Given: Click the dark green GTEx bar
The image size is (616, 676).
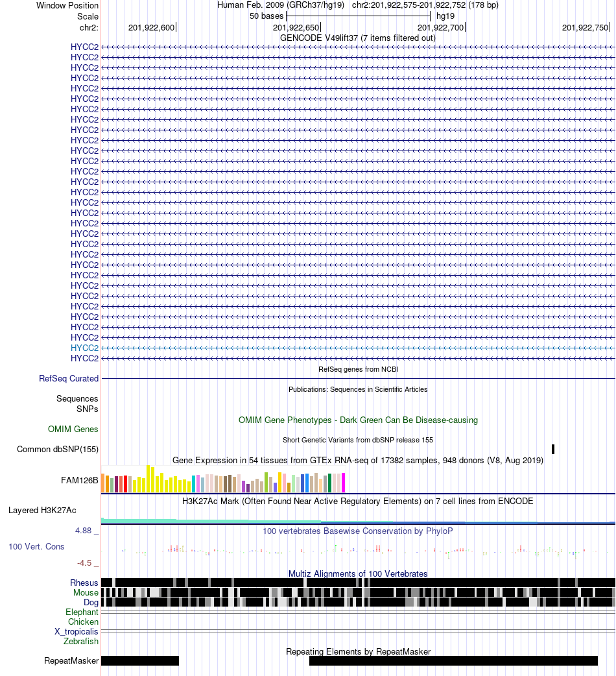Looking at the screenshot, I should pos(330,483).
